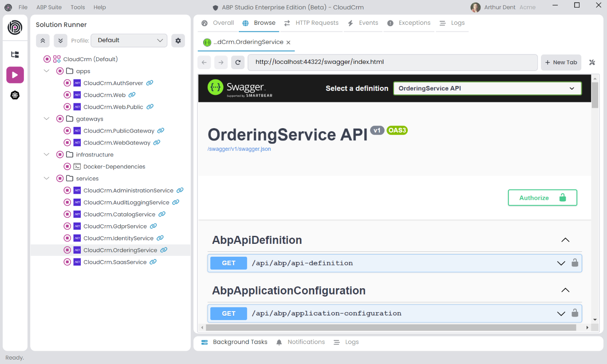This screenshot has height=364, width=607.
Task: Click the Solution Runner settings gear
Action: click(x=178, y=40)
